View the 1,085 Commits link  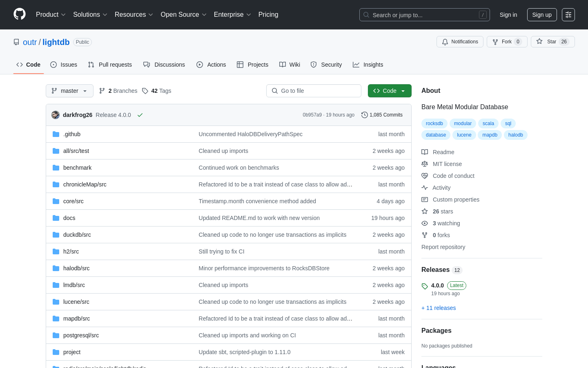[x=382, y=115]
